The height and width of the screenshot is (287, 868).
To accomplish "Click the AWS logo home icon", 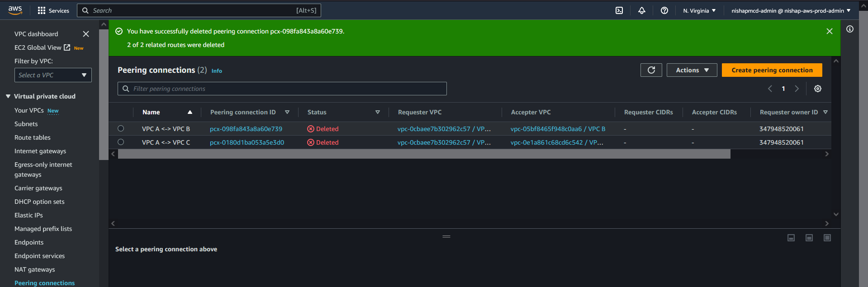I will click(x=15, y=10).
